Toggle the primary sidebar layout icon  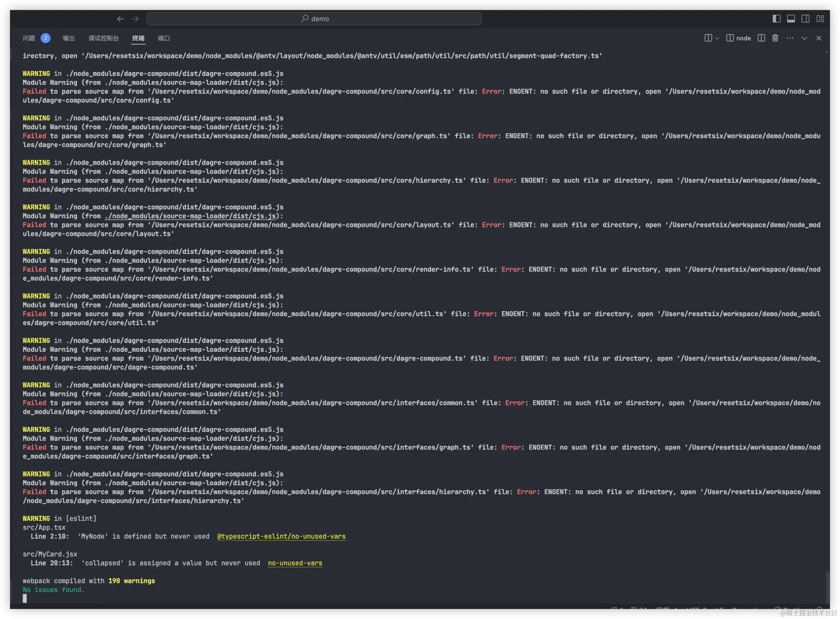(x=776, y=19)
